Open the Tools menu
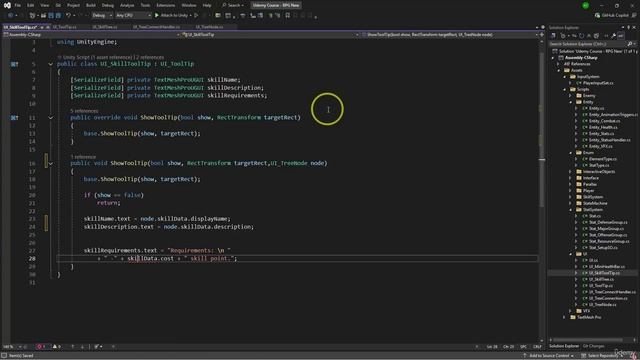Screen dimensions: 640x360 [x=145, y=5]
